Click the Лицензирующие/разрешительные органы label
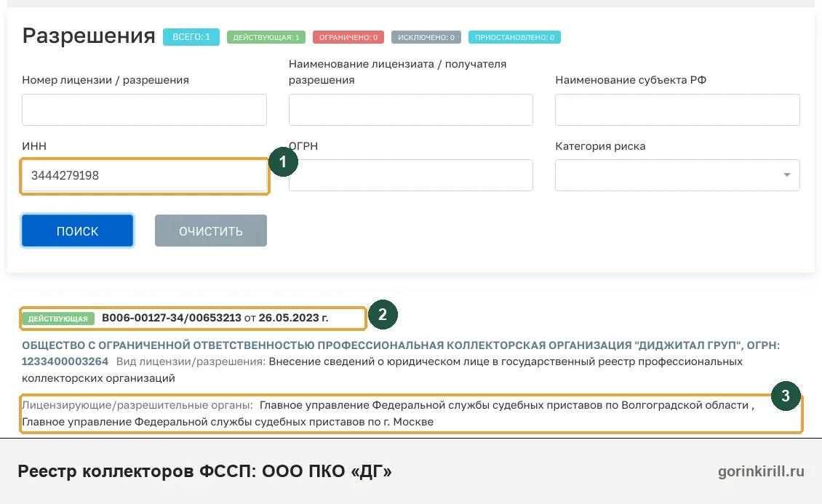822x504 pixels. pos(137,406)
